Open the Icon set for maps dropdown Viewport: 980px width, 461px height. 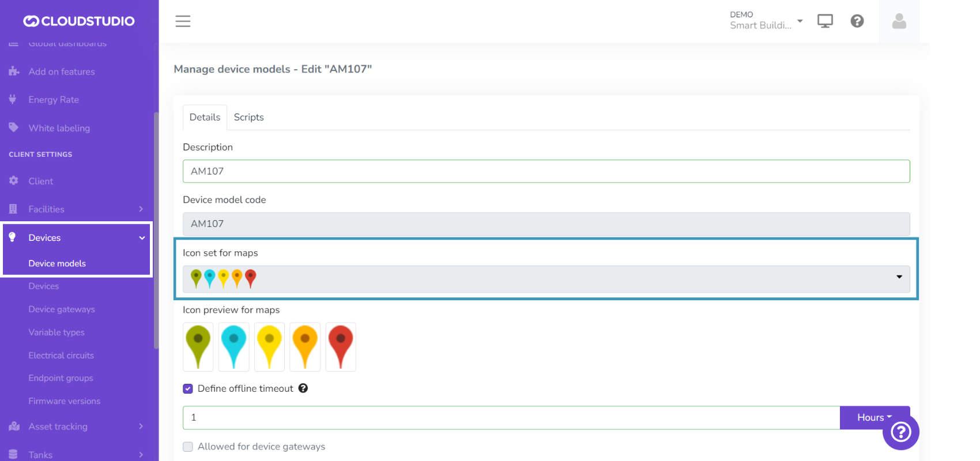(545, 279)
